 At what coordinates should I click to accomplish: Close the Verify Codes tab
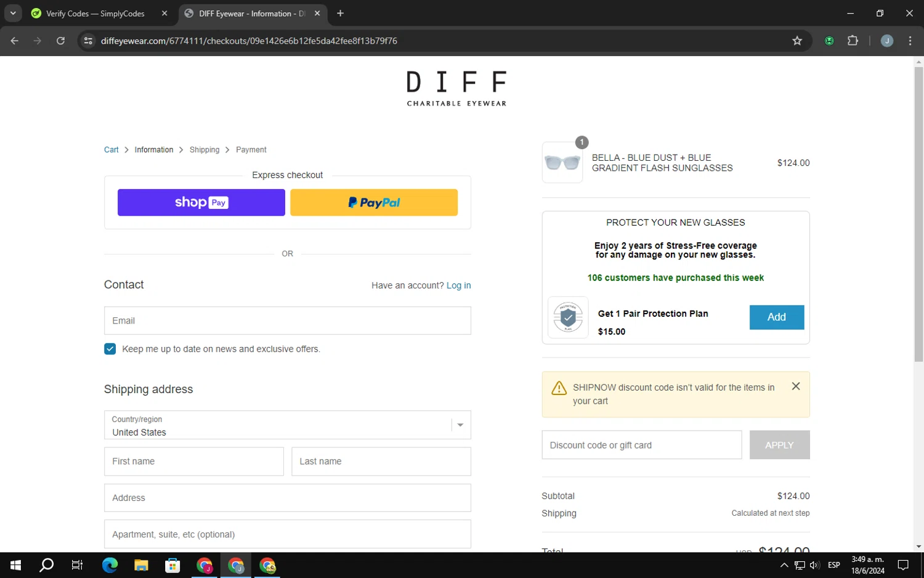(x=164, y=13)
